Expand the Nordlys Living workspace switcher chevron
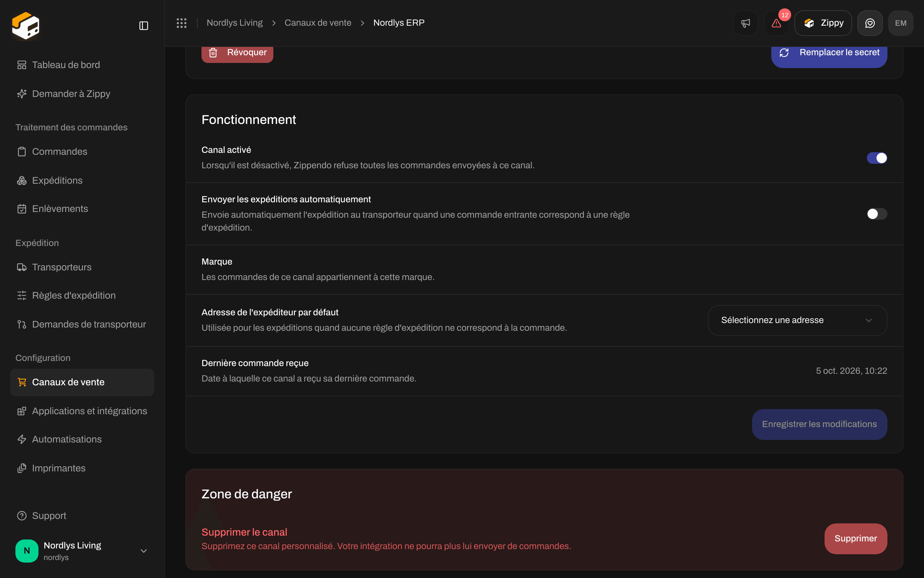The height and width of the screenshot is (578, 924). [x=143, y=551]
